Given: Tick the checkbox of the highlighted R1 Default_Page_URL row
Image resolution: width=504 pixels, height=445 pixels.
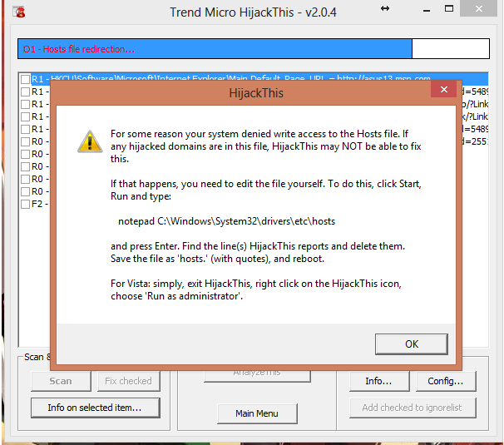Looking at the screenshot, I should [25, 79].
